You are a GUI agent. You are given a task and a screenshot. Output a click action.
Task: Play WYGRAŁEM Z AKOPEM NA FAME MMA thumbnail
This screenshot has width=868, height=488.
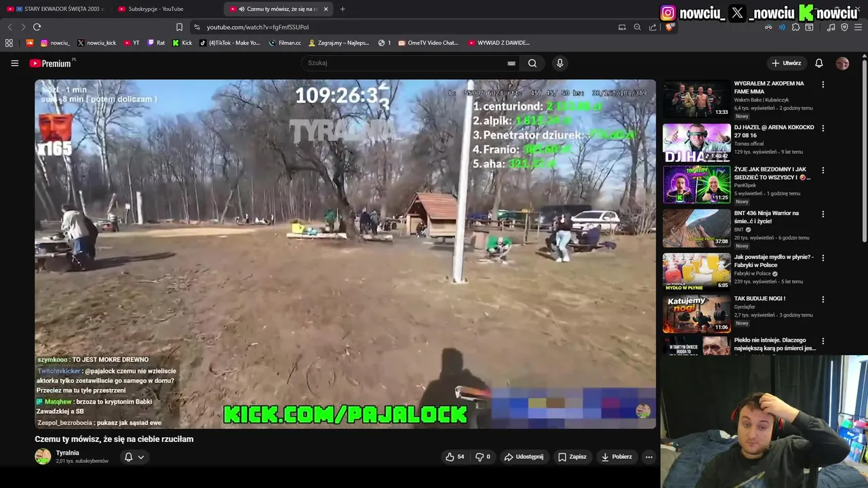(696, 99)
